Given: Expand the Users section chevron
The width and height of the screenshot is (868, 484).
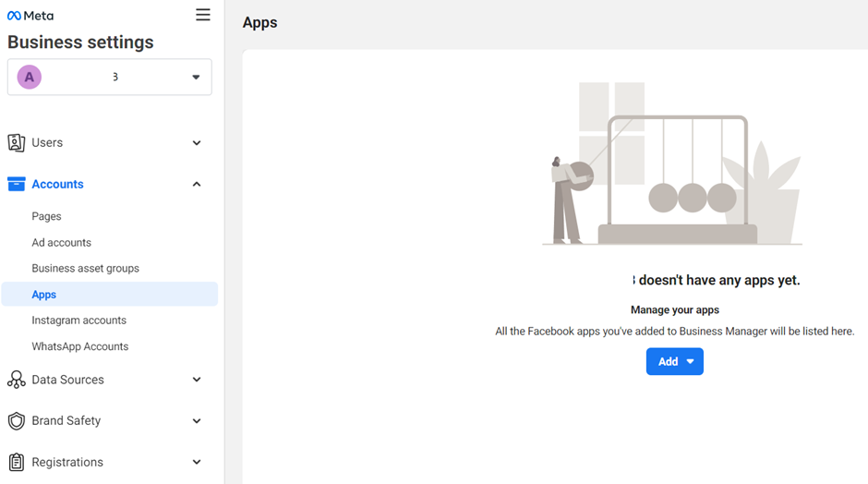Looking at the screenshot, I should [x=197, y=143].
